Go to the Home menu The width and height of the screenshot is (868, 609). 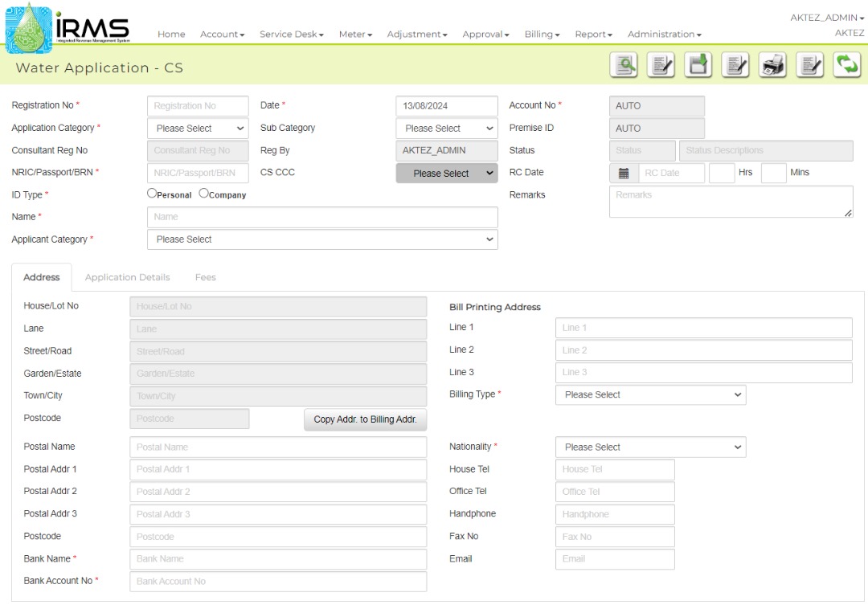point(172,35)
